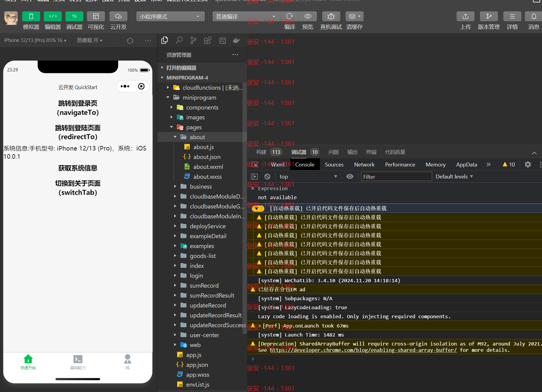The height and width of the screenshot is (392, 542).
Task: Open the Default levels dropdown
Action: pyautogui.click(x=454, y=177)
